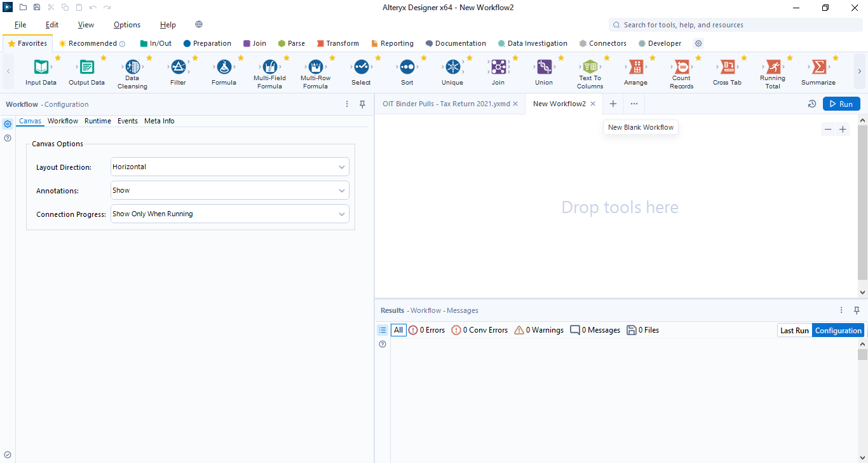
Task: Click the search tools and help field
Action: click(x=736, y=25)
